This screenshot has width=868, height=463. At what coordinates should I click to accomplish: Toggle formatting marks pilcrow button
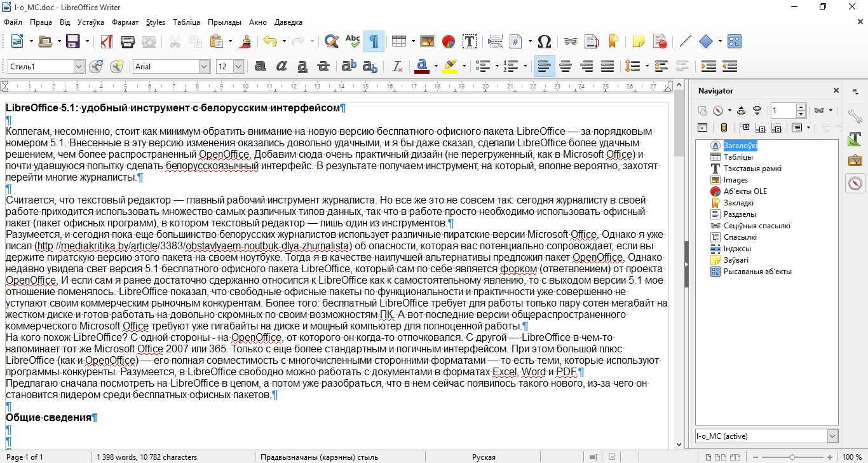pos(374,42)
